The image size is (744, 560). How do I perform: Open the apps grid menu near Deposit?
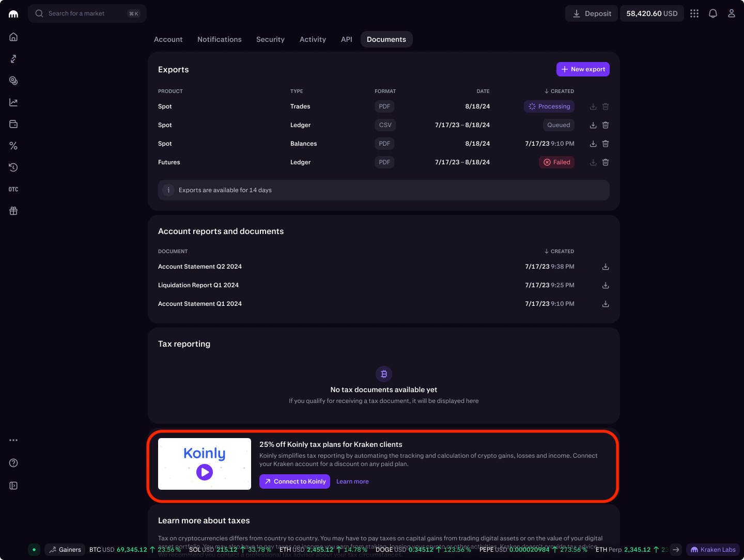[x=694, y=13]
